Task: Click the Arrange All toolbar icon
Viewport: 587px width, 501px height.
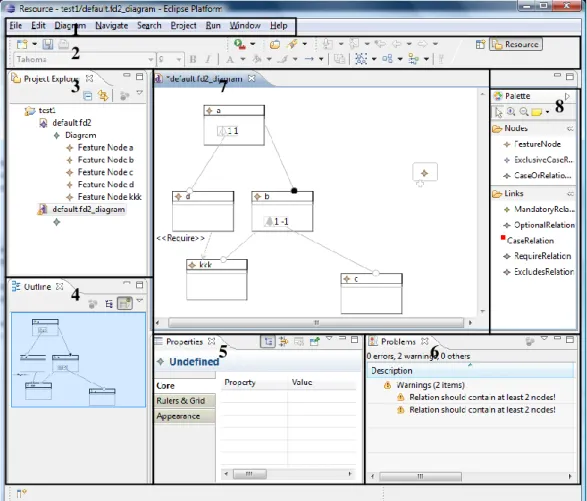Action: pos(387,59)
